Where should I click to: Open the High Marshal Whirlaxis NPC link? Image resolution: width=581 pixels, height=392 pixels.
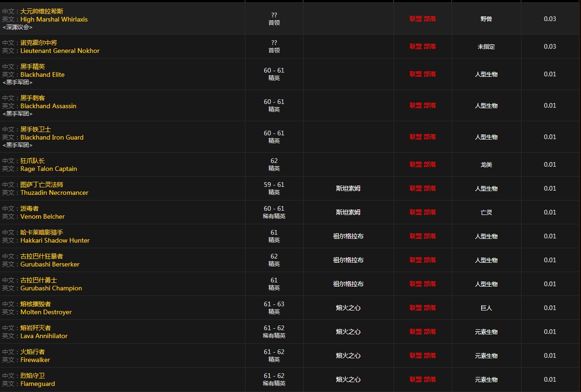54,19
